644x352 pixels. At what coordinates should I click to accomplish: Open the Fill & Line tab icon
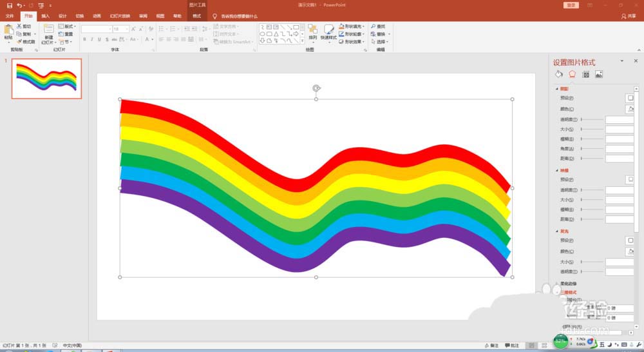[559, 75]
